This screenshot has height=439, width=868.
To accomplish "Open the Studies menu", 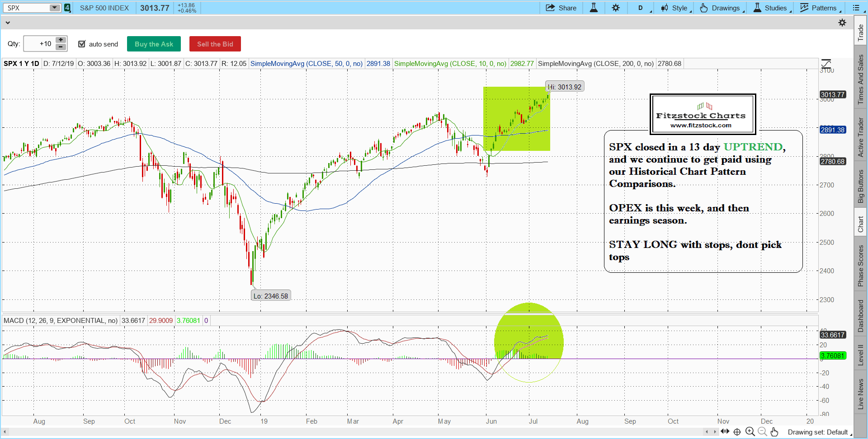I will [771, 8].
